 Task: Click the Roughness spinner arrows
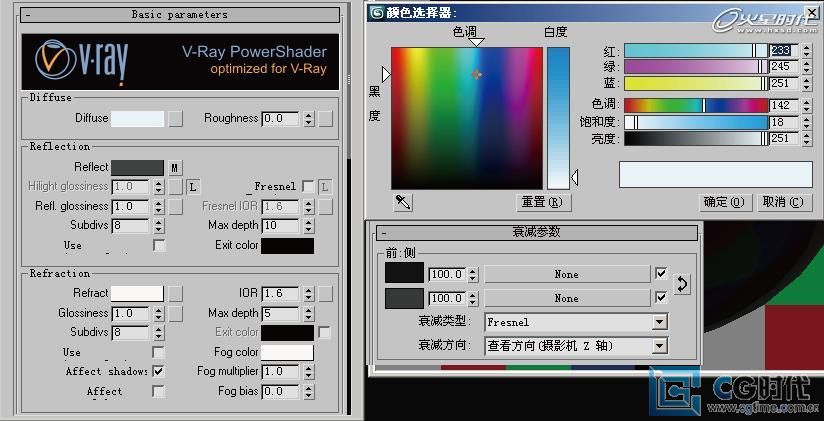coord(308,119)
